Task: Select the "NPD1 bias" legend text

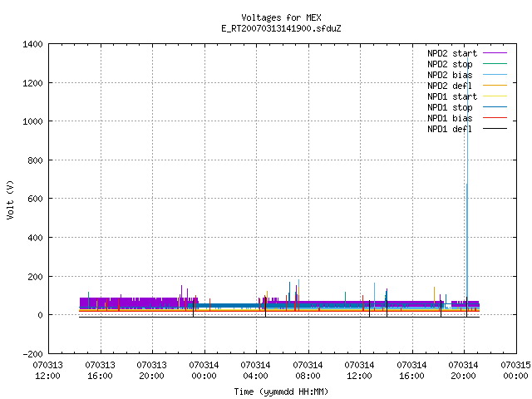Action: click(450, 118)
